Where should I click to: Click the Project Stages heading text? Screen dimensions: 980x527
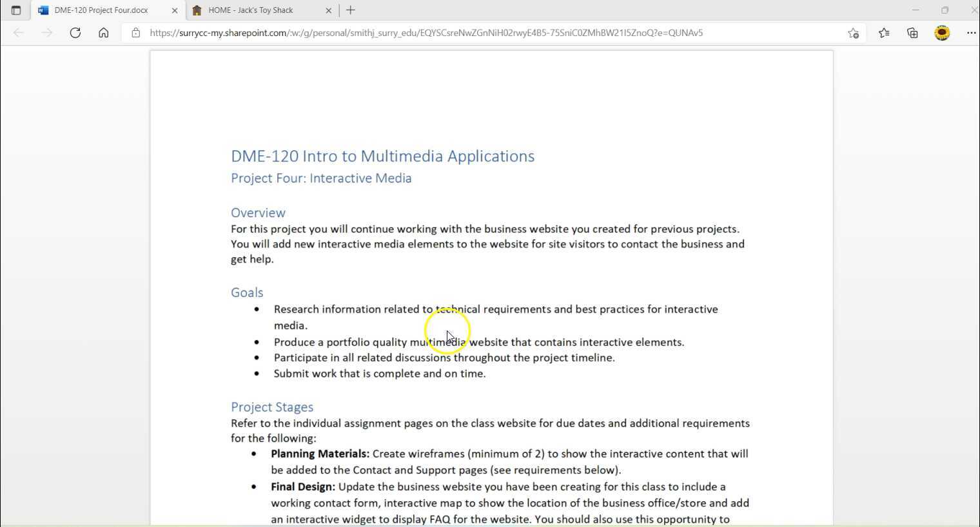(271, 407)
